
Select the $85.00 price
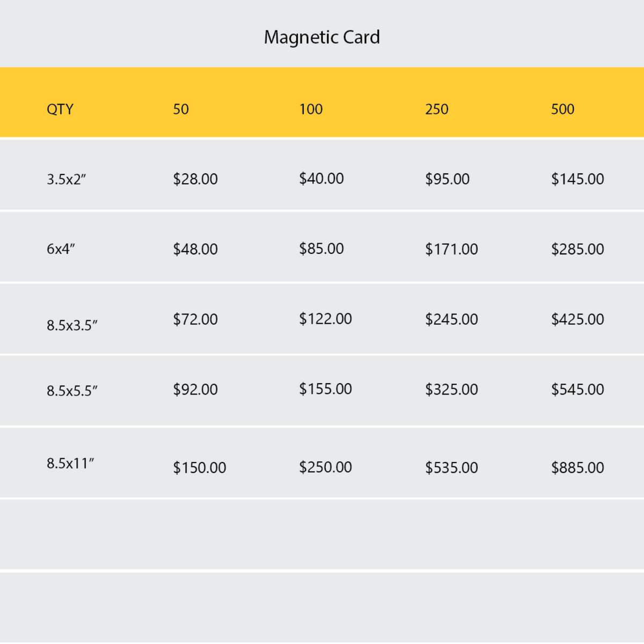tap(321, 248)
